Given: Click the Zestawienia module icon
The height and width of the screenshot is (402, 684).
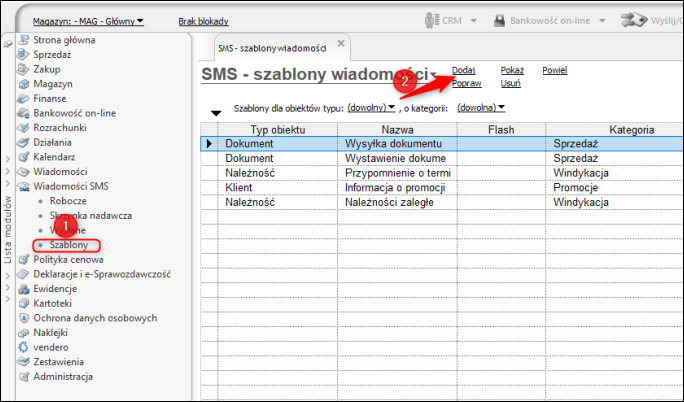Looking at the screenshot, I should pos(23,361).
